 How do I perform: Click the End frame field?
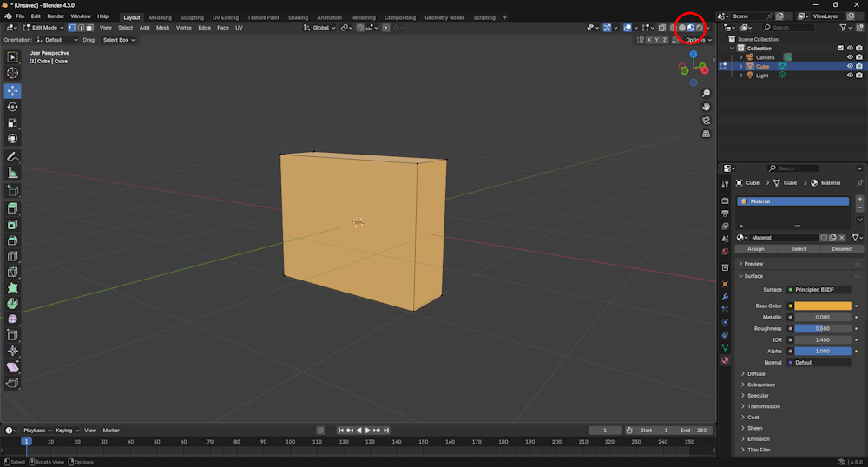(x=694, y=431)
